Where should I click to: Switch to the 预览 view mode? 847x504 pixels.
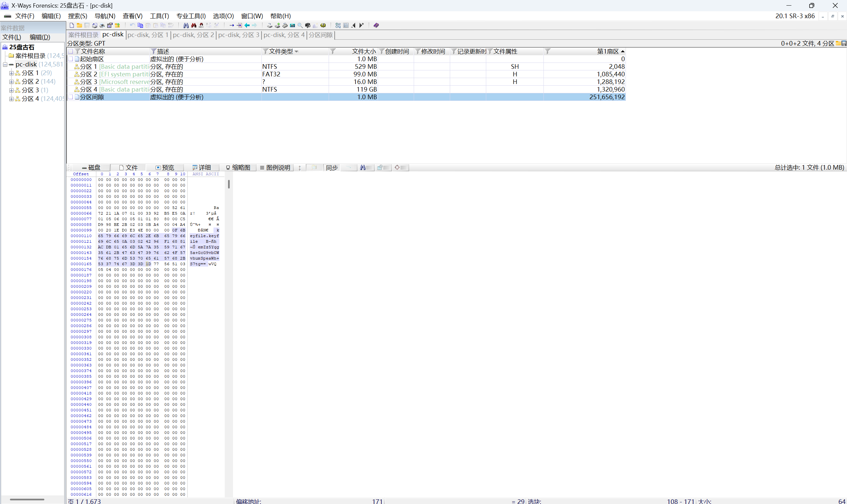click(x=165, y=167)
